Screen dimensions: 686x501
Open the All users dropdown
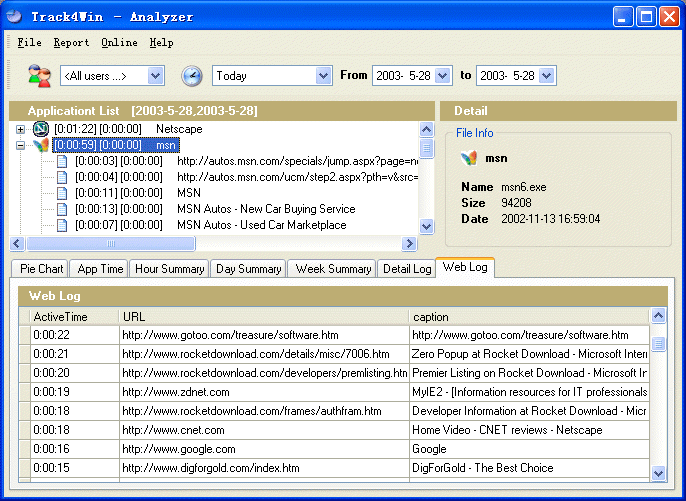(156, 76)
